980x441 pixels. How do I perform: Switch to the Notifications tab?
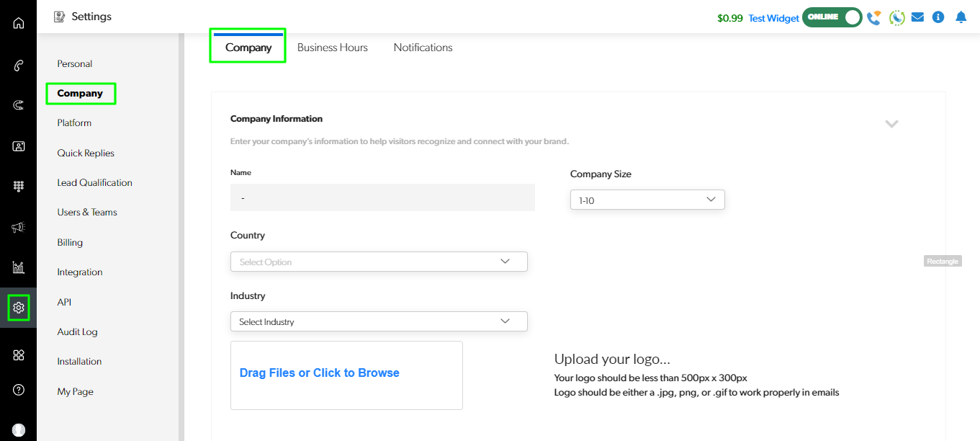423,48
